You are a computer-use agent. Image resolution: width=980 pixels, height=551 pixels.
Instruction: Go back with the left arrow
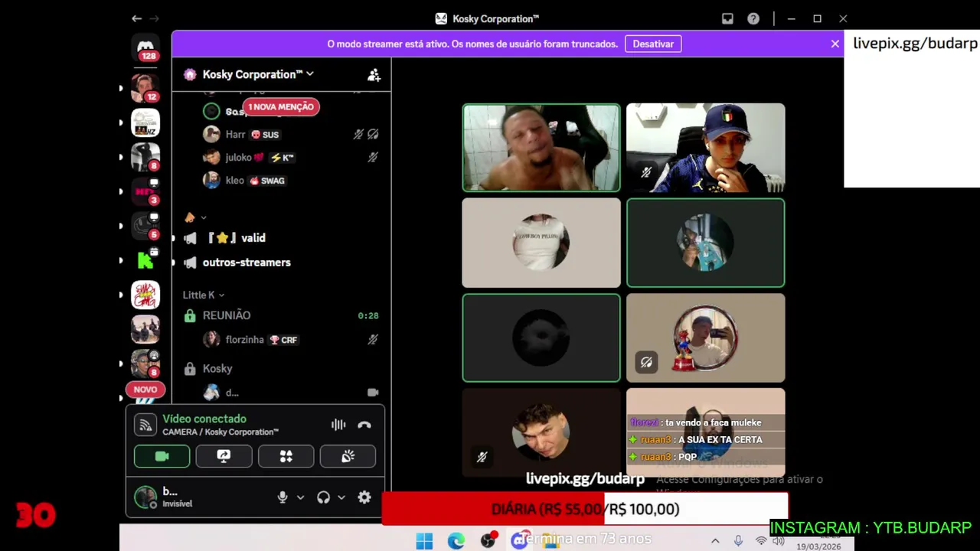[136, 18]
